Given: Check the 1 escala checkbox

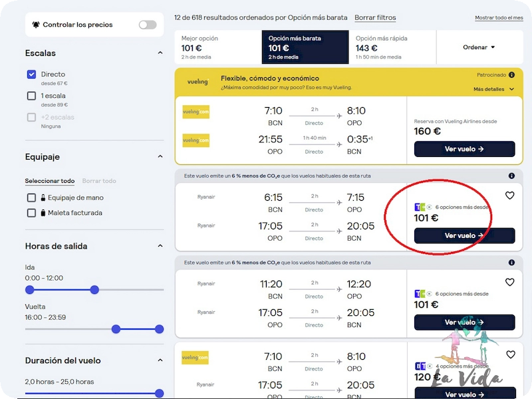Looking at the screenshot, I should click(x=31, y=96).
